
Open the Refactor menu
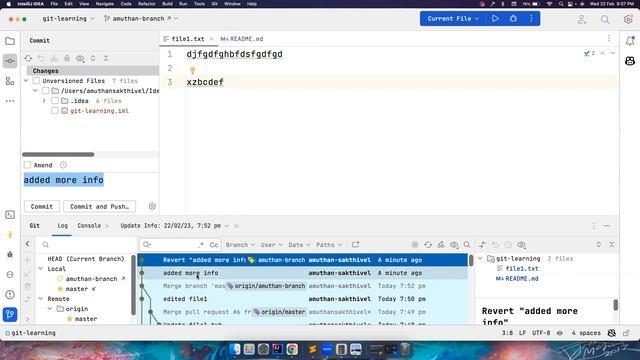click(x=147, y=4)
